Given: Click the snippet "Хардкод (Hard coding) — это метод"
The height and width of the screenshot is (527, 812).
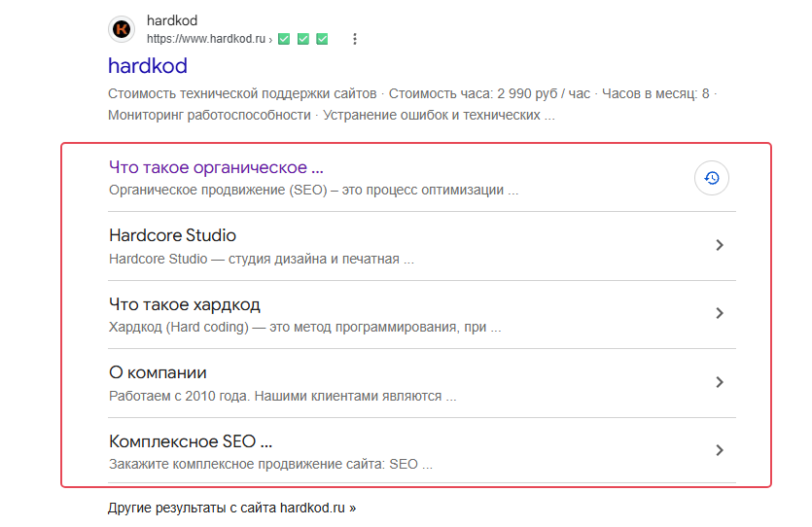Looking at the screenshot, I should [221, 327].
